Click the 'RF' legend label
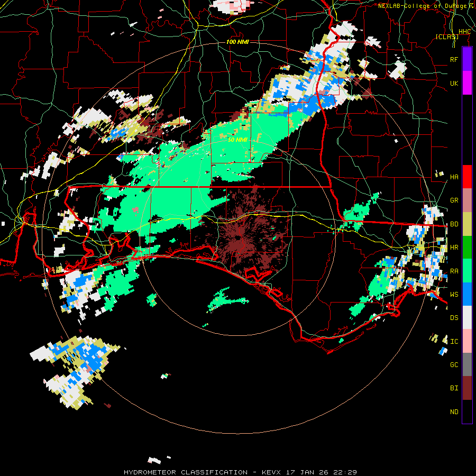 point(454,59)
